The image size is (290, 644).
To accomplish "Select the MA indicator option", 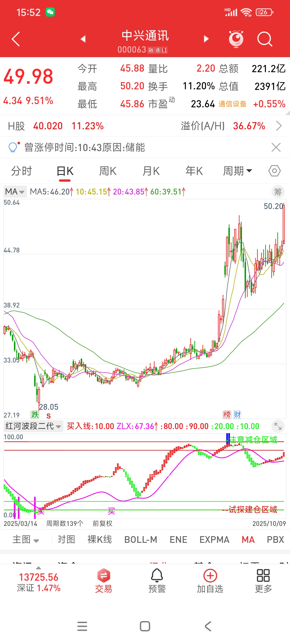I will pos(248,540).
